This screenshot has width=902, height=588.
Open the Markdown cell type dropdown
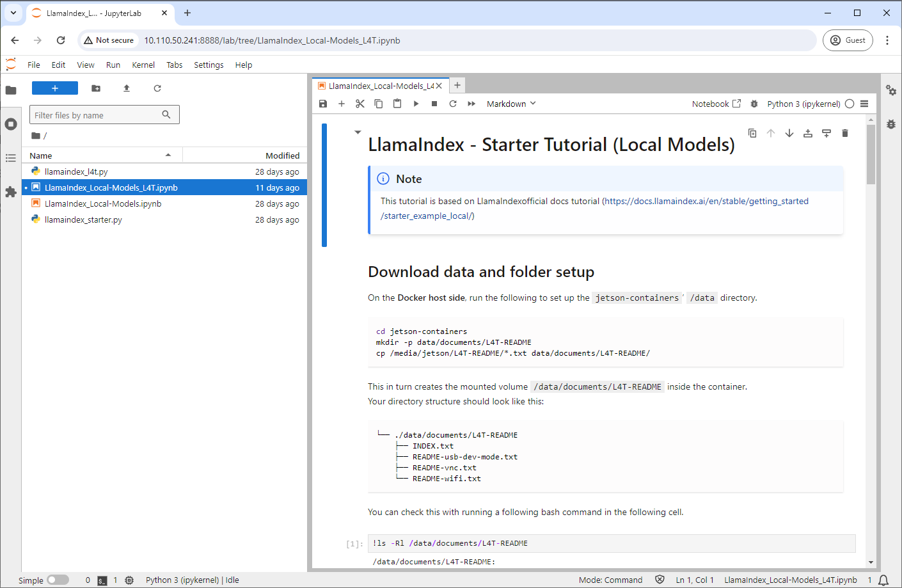coord(511,104)
